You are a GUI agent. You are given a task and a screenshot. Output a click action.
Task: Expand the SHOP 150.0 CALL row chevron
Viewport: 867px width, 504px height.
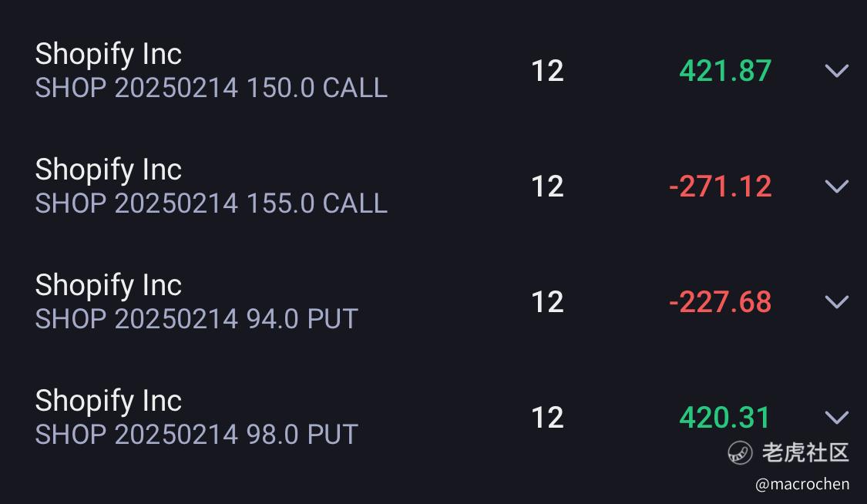coord(837,70)
